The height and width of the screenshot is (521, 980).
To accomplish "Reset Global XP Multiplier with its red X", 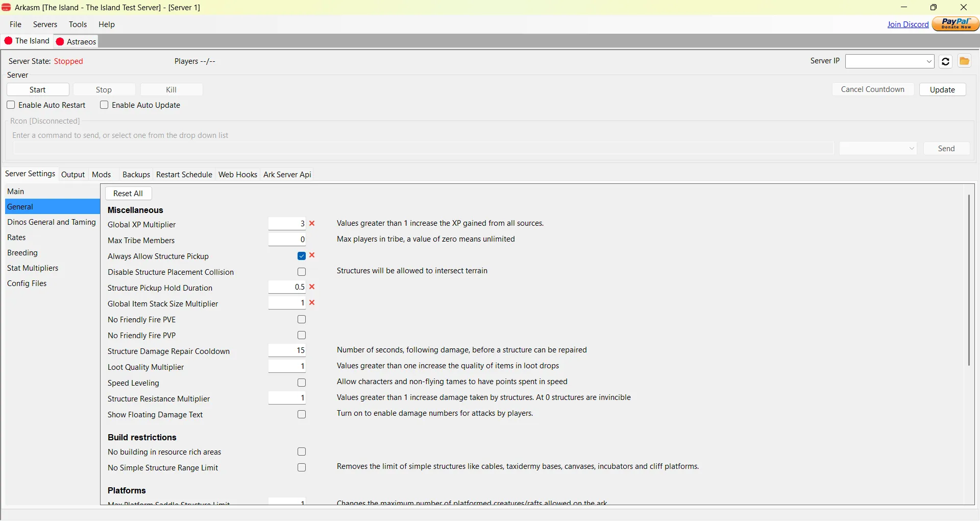I will [x=312, y=223].
